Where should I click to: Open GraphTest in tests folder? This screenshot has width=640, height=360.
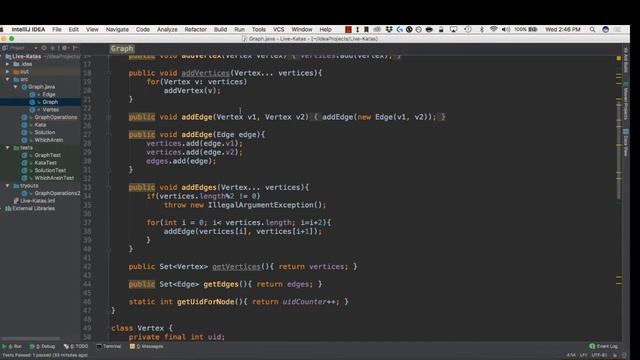tap(47, 155)
